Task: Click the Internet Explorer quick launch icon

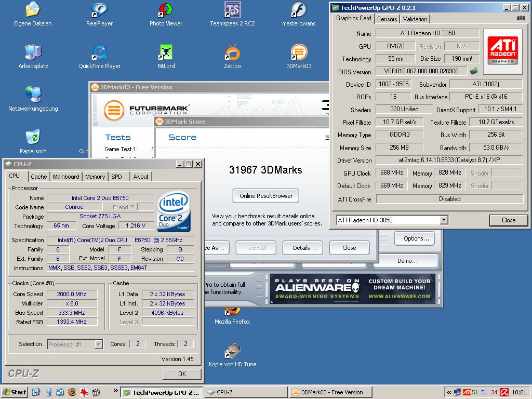Action: [x=36, y=392]
